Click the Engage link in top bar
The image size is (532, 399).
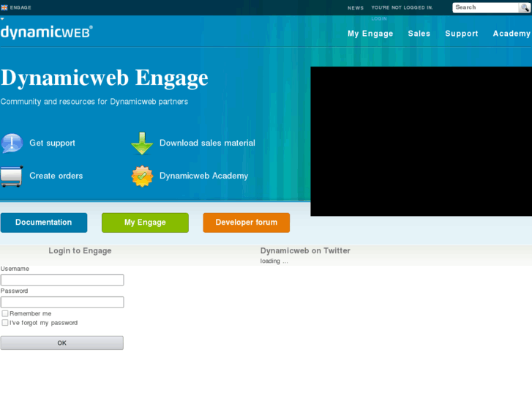(x=20, y=7)
